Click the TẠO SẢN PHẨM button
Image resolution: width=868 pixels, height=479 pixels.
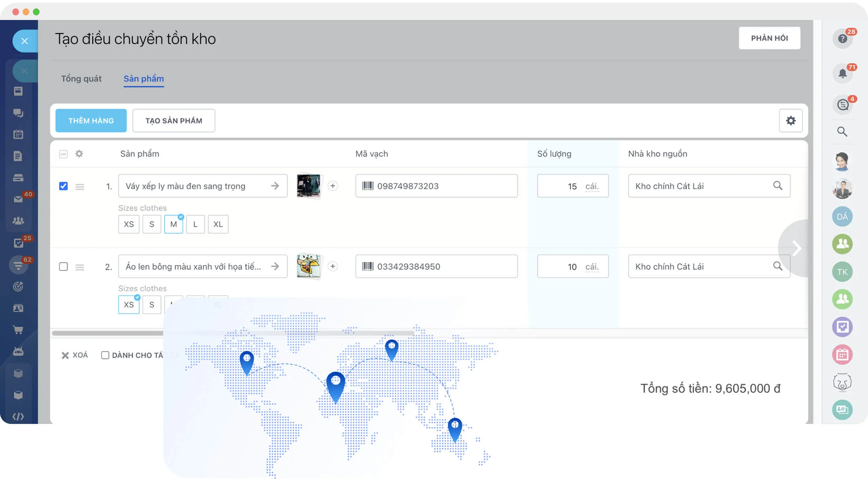coord(174,121)
